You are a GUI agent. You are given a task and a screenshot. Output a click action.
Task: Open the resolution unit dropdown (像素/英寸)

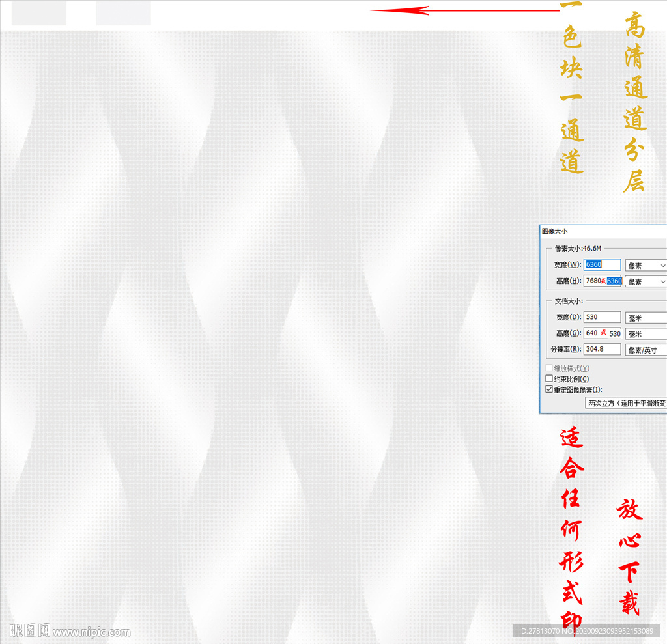(646, 350)
